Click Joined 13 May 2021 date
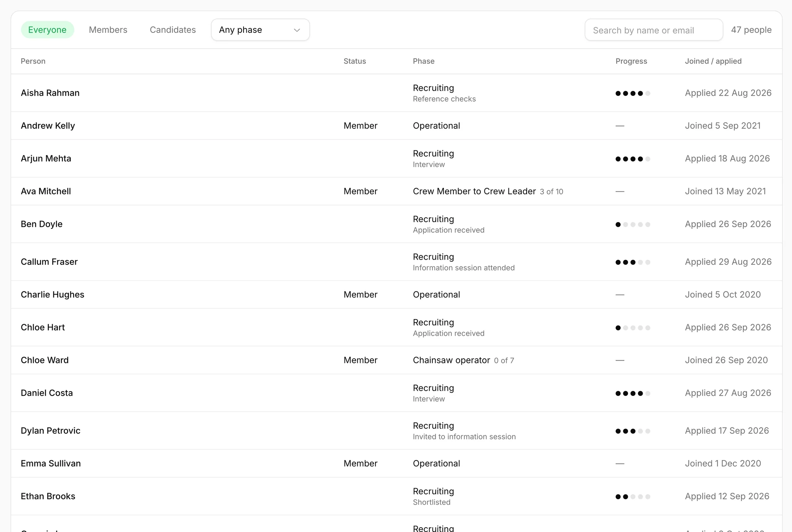This screenshot has width=792, height=532. coord(725,191)
